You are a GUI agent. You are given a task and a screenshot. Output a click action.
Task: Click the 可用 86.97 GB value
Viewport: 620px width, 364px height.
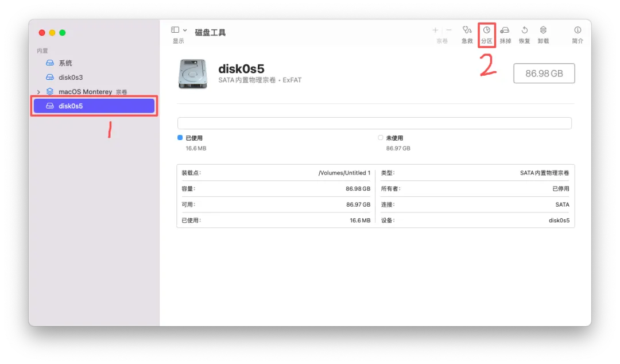[358, 204]
